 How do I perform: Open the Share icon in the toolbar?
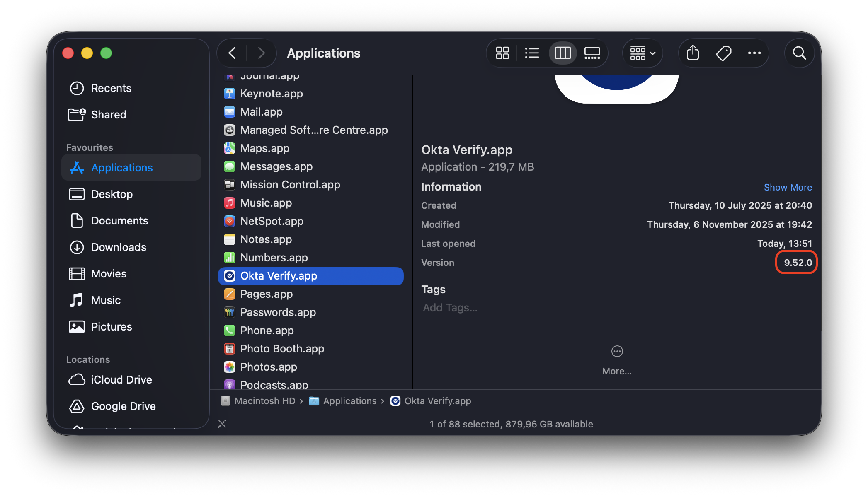[x=692, y=53]
